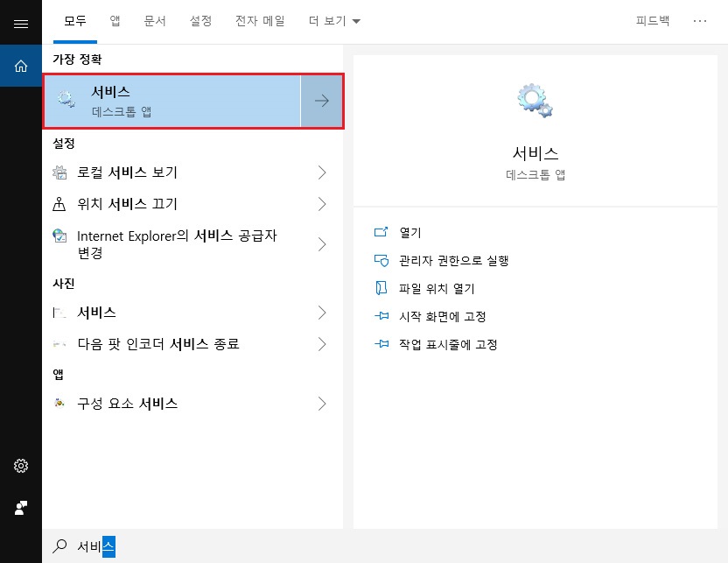Screen dimensions: 728x563
Task: Expand Internet Explorer 서비스 공급자 변경 chevron
Action: (322, 244)
